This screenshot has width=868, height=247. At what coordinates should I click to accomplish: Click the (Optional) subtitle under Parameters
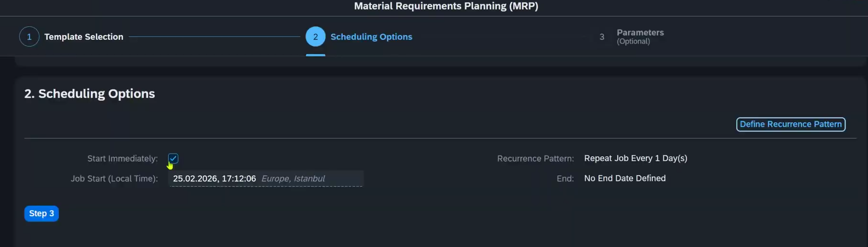633,42
